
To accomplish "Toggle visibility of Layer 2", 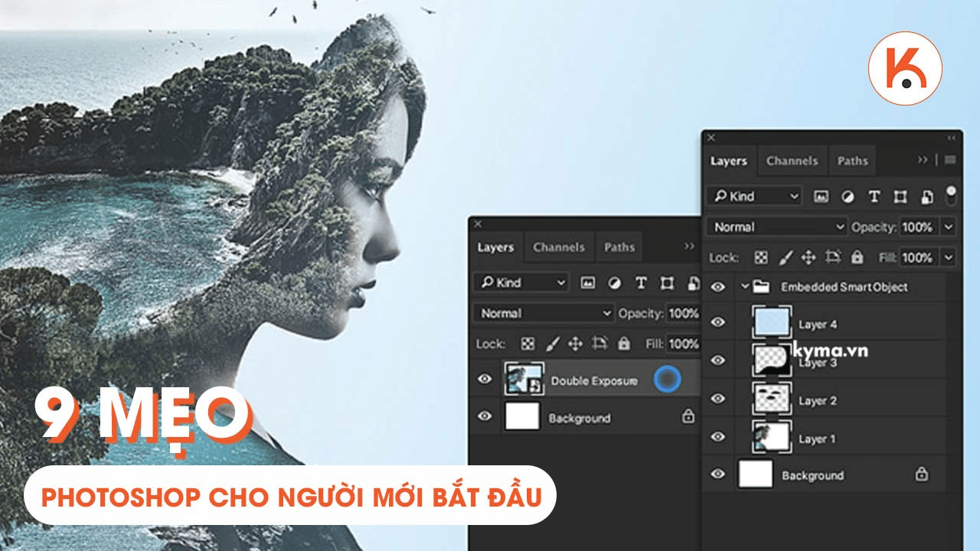I will tap(718, 399).
